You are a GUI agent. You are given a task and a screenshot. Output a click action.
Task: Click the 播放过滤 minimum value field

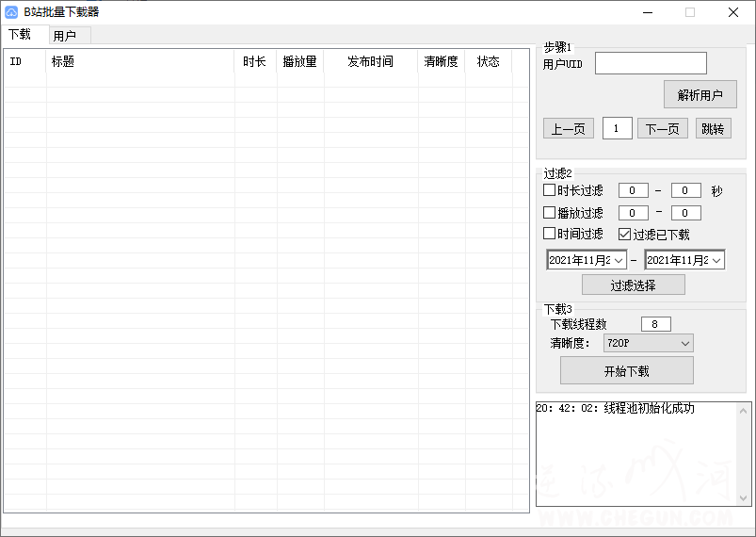coord(633,213)
